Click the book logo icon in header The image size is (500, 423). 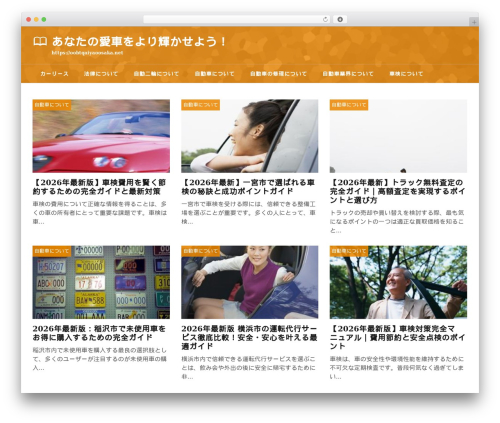coord(40,42)
